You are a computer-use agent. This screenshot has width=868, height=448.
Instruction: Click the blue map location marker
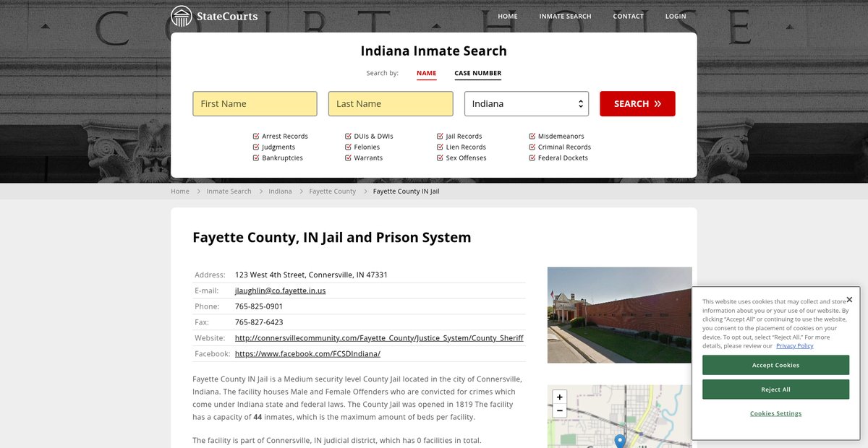click(x=620, y=441)
